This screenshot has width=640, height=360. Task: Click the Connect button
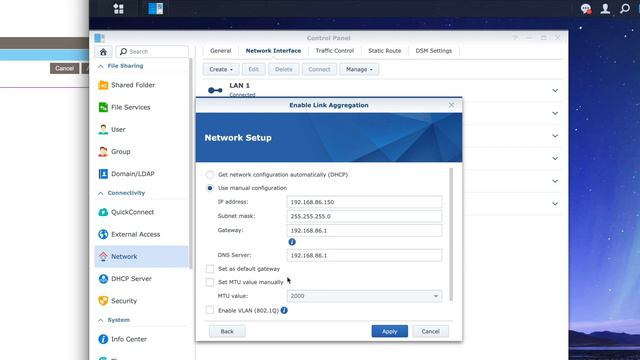(319, 69)
